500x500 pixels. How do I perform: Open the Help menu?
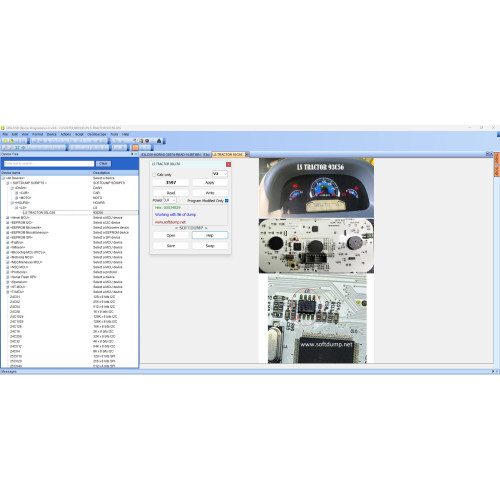125,134
